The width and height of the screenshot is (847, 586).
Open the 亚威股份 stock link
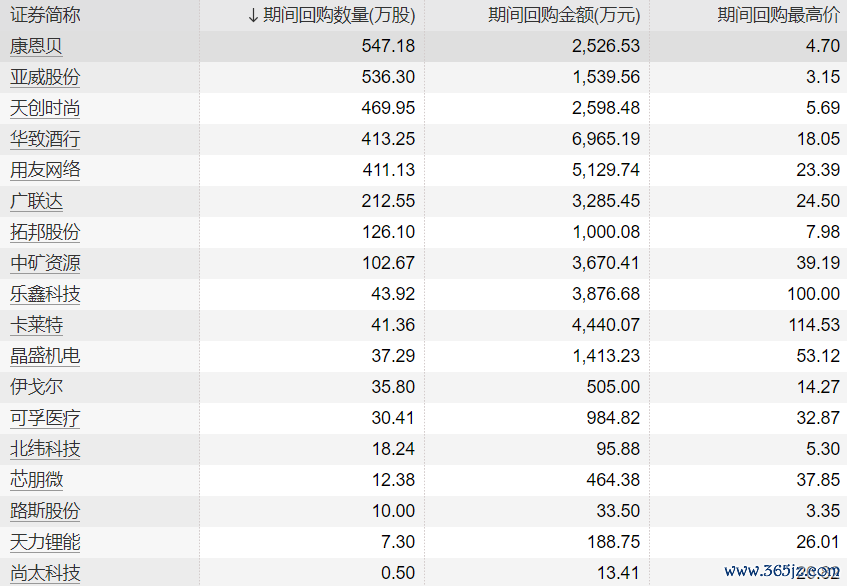click(45, 77)
